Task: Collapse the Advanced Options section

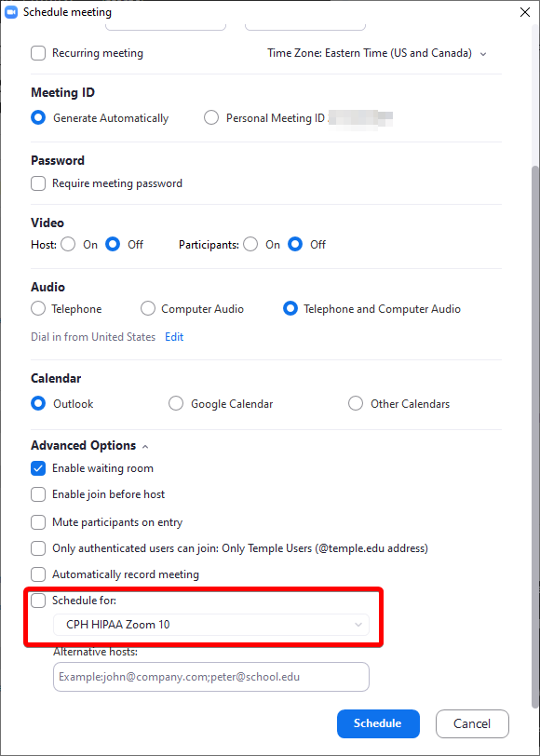Action: (x=145, y=447)
